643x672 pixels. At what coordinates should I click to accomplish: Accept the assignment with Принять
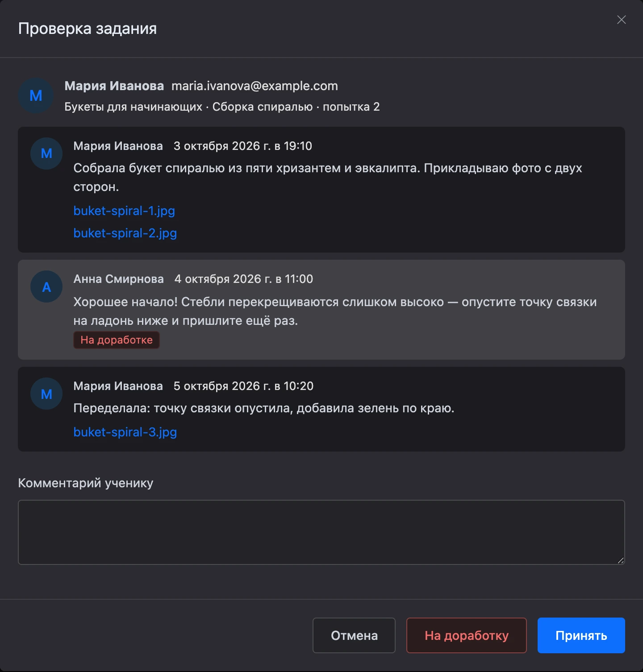point(581,635)
